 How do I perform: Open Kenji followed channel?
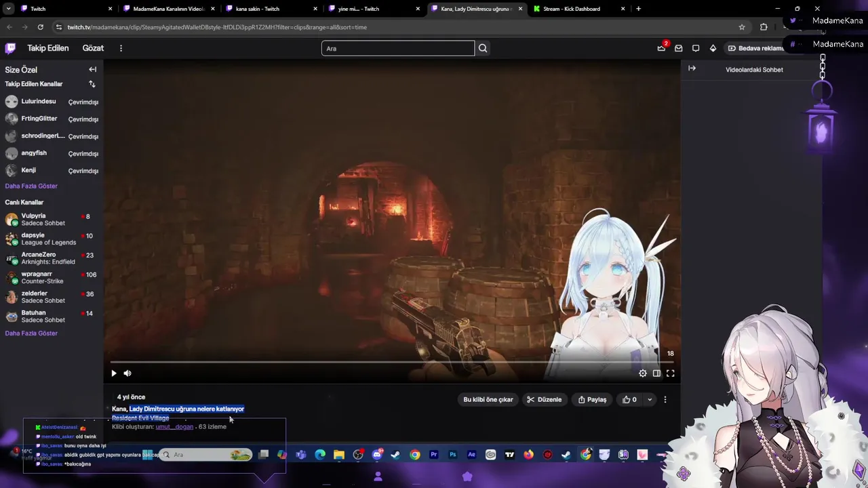[x=52, y=170]
